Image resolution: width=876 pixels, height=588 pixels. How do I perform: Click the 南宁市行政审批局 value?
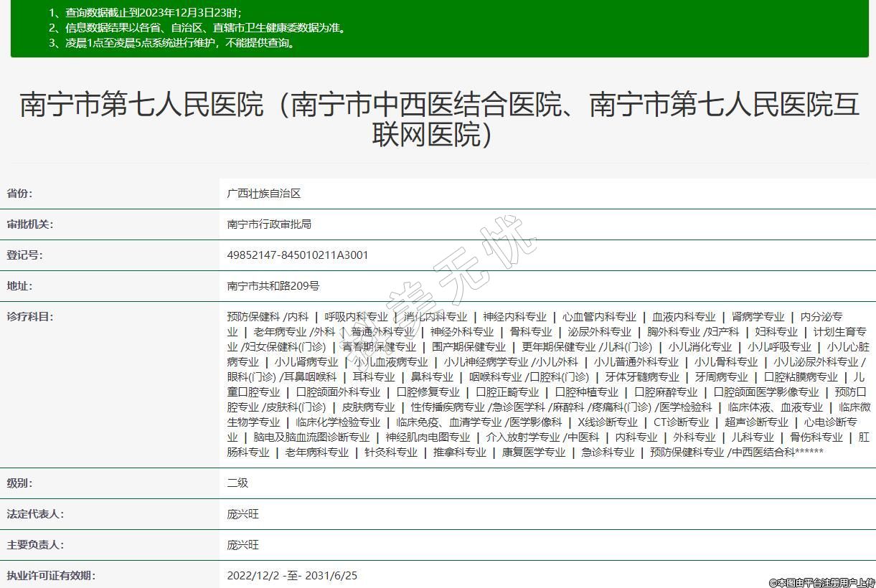pos(269,224)
